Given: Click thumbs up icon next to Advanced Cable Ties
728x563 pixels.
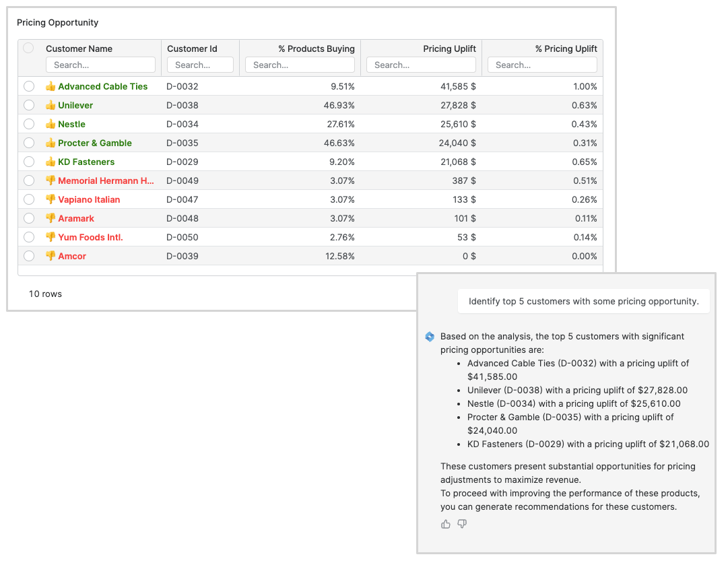Looking at the screenshot, I should tap(51, 86).
